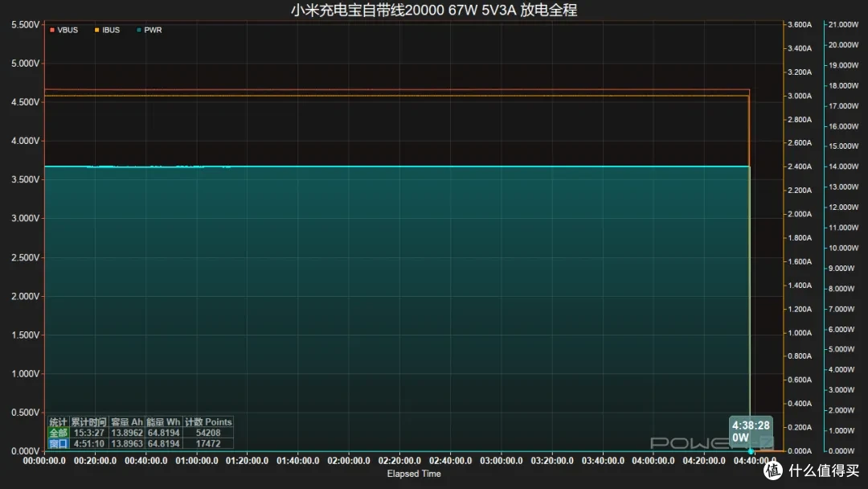Screen dimensions: 868x489
Task: Click the 3.600A current axis label
Action: (x=800, y=25)
